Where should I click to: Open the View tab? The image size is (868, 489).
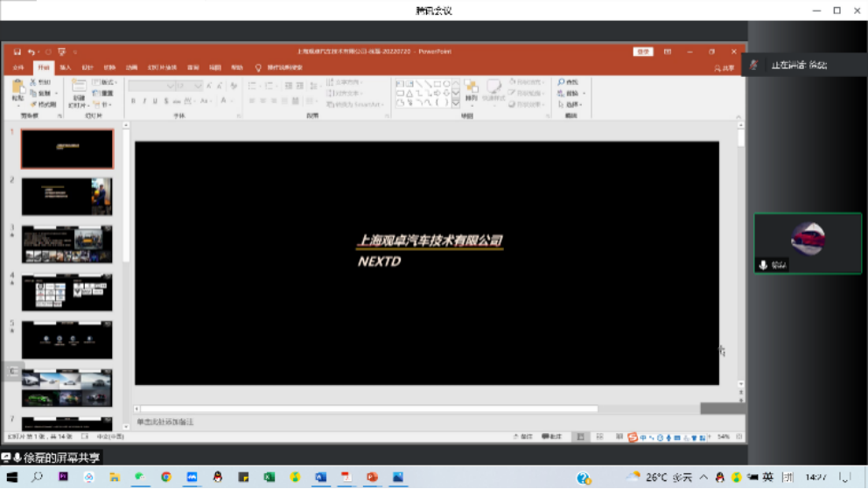pyautogui.click(x=214, y=68)
